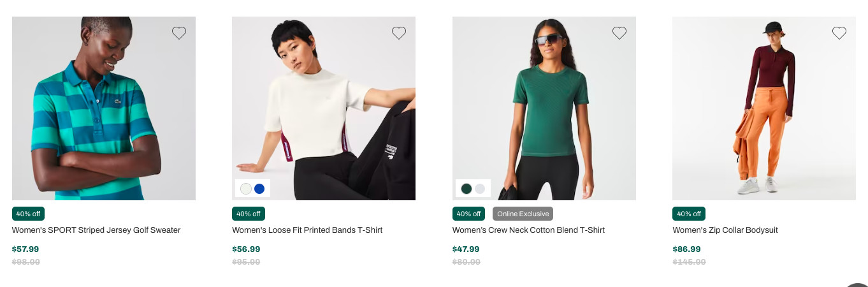This screenshot has height=287, width=868.
Task: Favorite the Striped Jersey Golf Sweater heart
Action: (x=179, y=33)
